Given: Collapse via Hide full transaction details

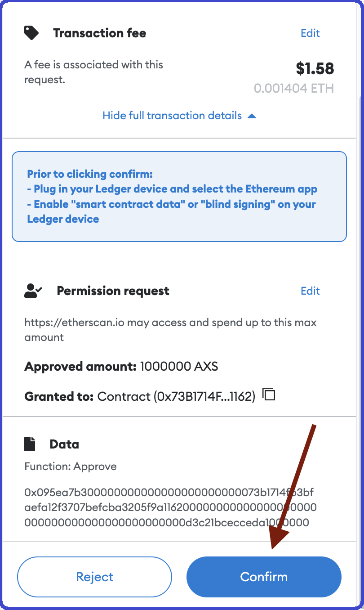Looking at the screenshot, I should (172, 116).
